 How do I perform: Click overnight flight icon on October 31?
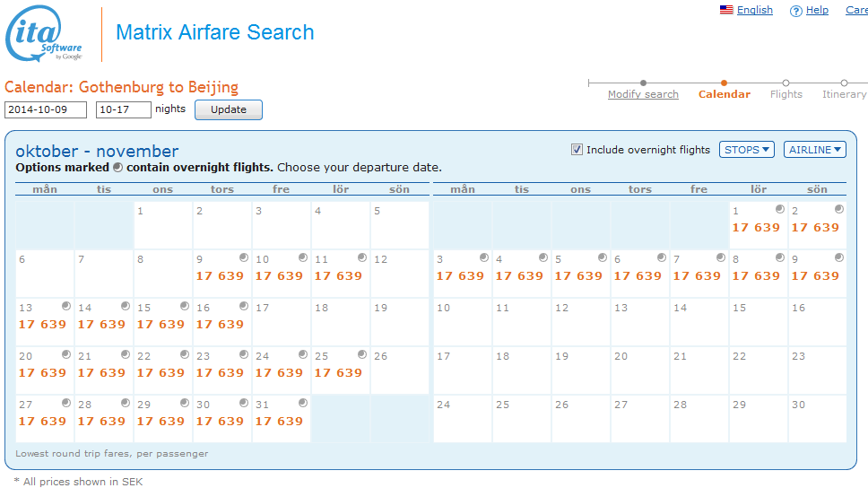point(303,403)
